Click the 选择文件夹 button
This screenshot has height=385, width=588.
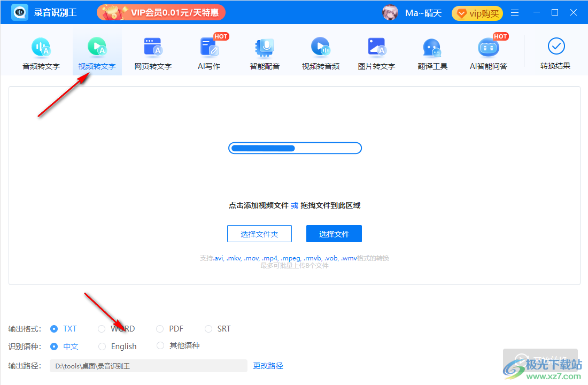(x=259, y=234)
